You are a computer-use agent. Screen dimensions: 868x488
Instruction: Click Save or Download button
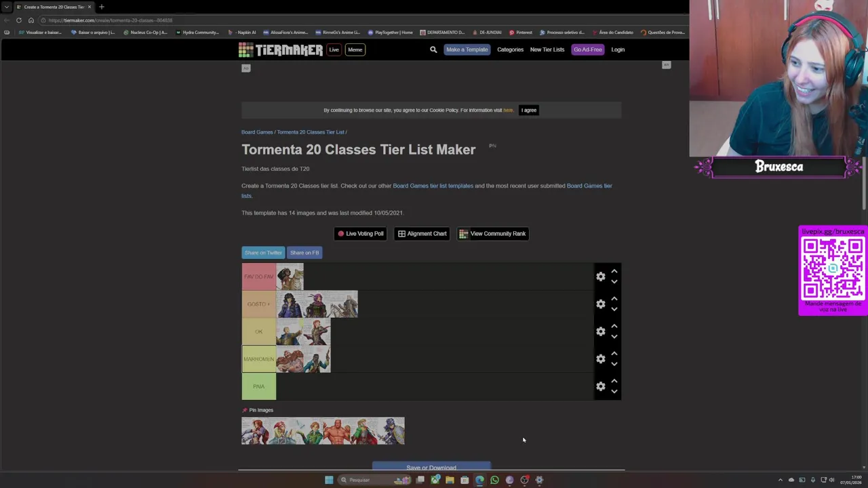tap(431, 467)
